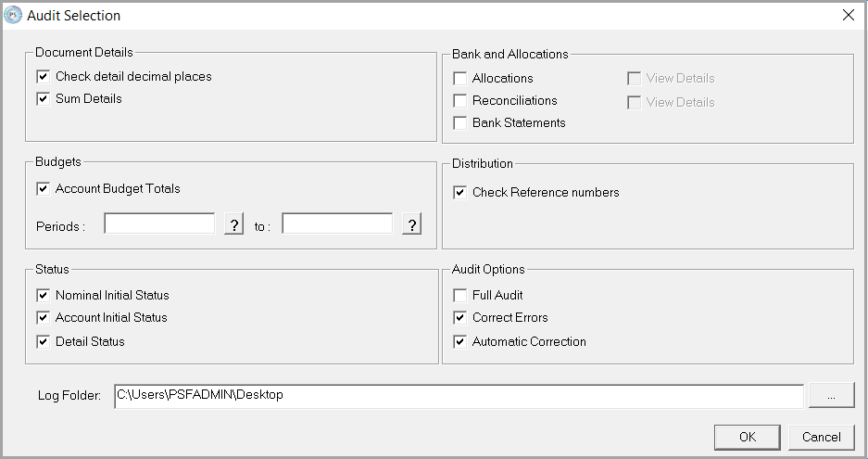Close the Audit Selection dialog
This screenshot has height=459, width=868.
[848, 15]
